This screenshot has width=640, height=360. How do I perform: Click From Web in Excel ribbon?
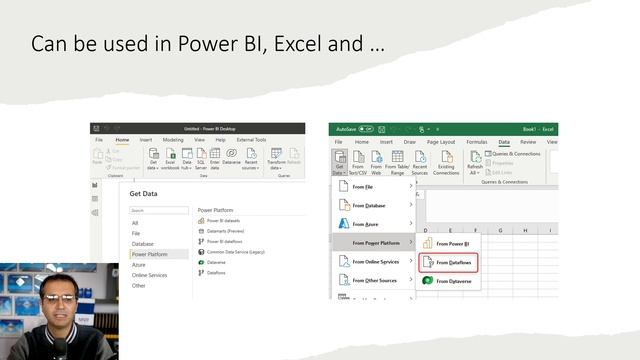coord(376,163)
